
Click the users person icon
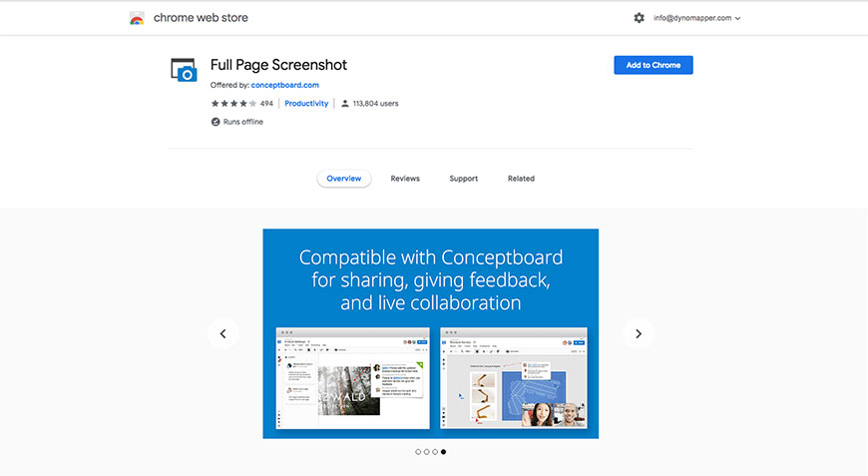tap(345, 104)
